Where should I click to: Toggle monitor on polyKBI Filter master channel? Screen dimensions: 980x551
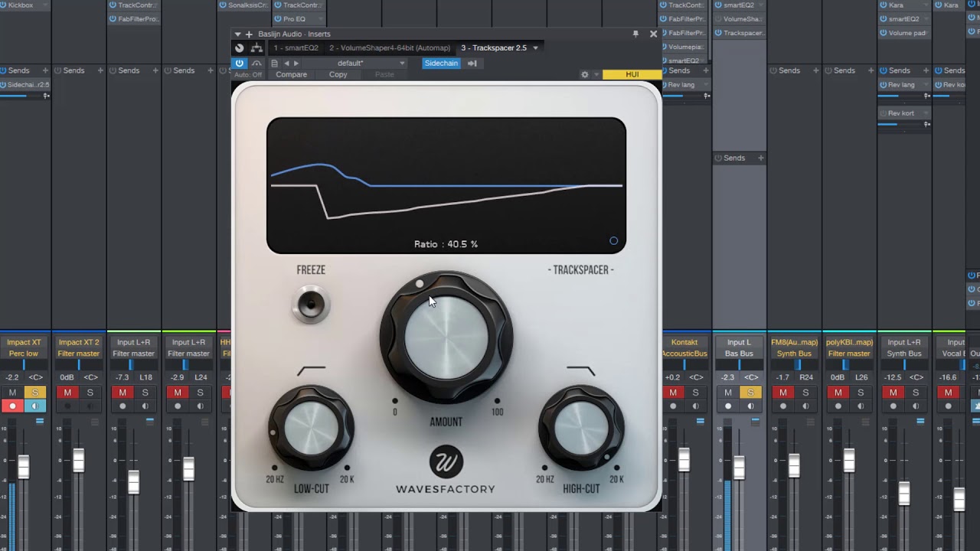[861, 406]
